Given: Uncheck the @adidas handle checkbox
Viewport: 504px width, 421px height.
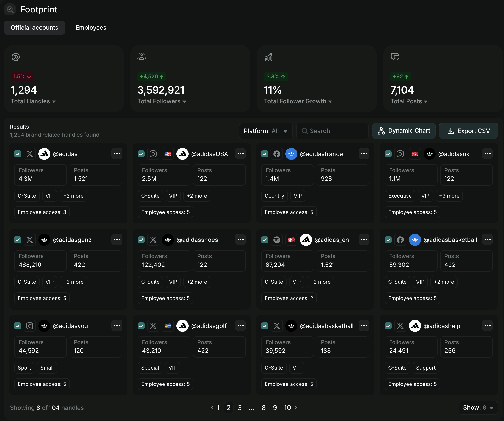Looking at the screenshot, I should click(18, 154).
